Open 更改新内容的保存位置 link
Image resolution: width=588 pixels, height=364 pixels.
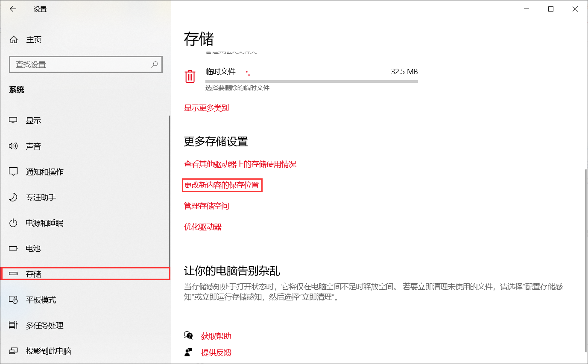tap(222, 185)
